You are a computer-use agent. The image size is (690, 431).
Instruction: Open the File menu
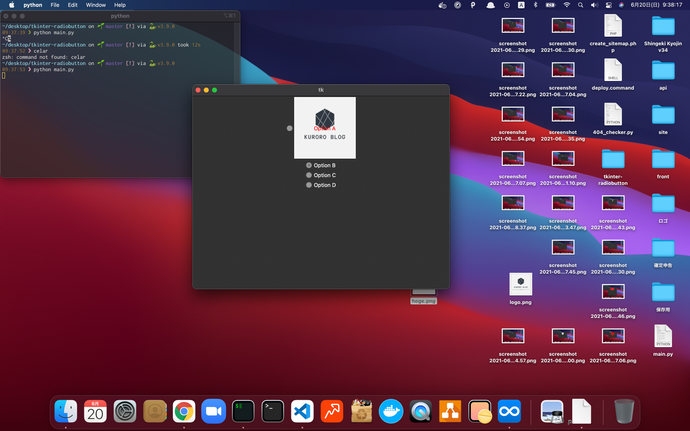[x=55, y=5]
